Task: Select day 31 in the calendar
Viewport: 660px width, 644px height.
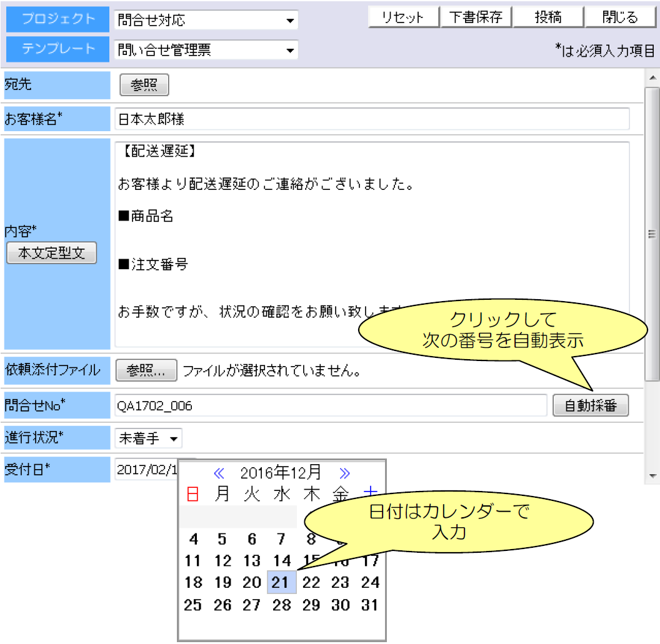Action: [370, 605]
